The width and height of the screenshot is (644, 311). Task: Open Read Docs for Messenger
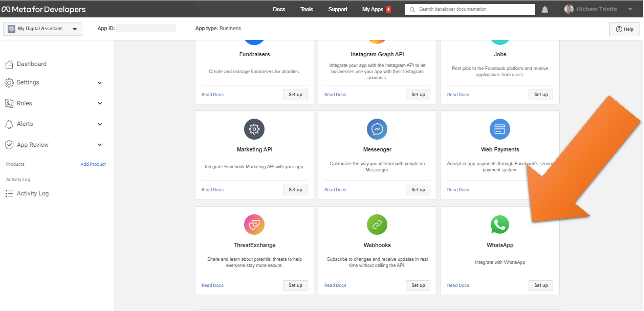335,189
